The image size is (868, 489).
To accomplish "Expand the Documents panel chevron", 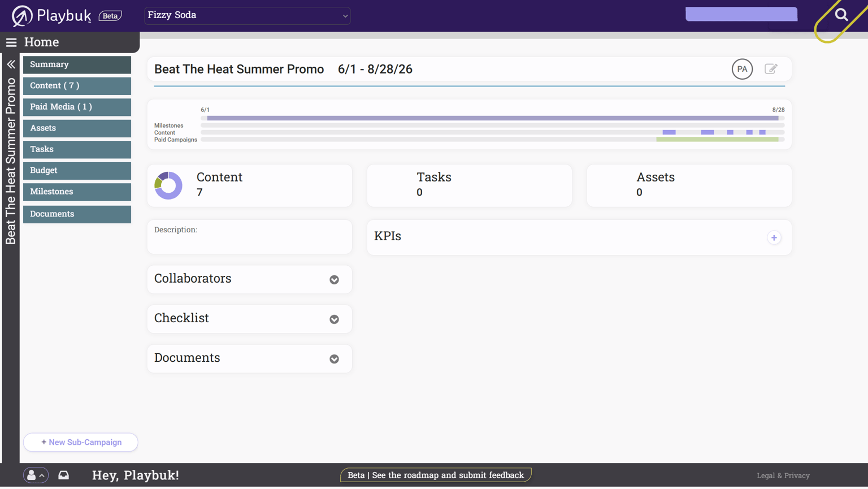I will coord(334,359).
